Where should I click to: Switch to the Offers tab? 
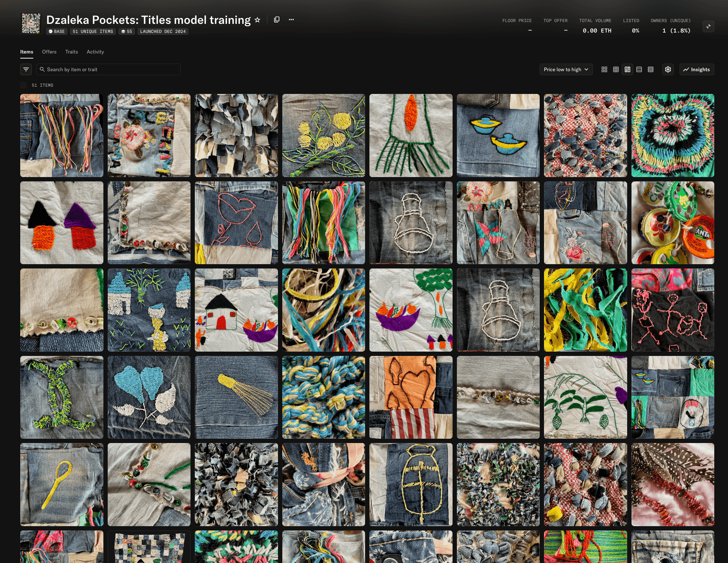tap(49, 52)
